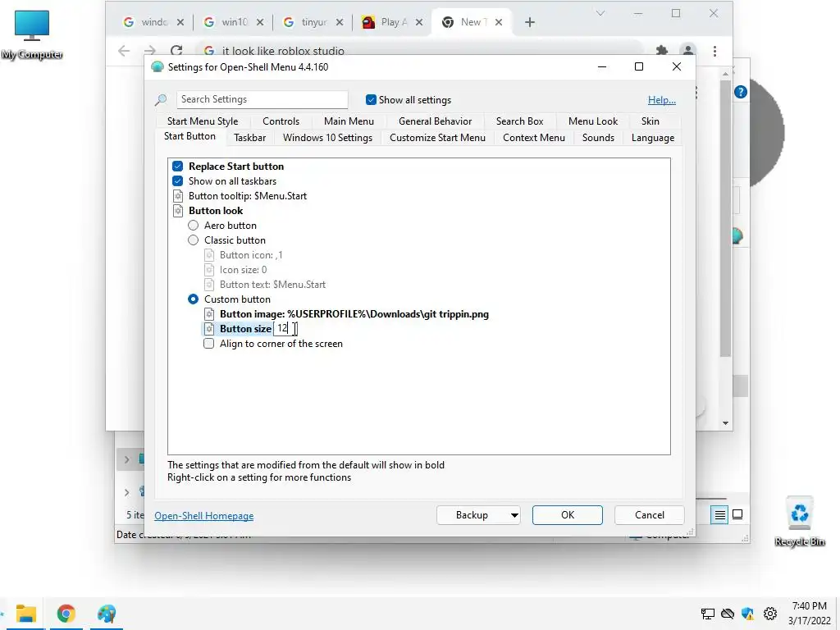Enable Align to corner of the screen
The image size is (840, 630).
coord(209,344)
